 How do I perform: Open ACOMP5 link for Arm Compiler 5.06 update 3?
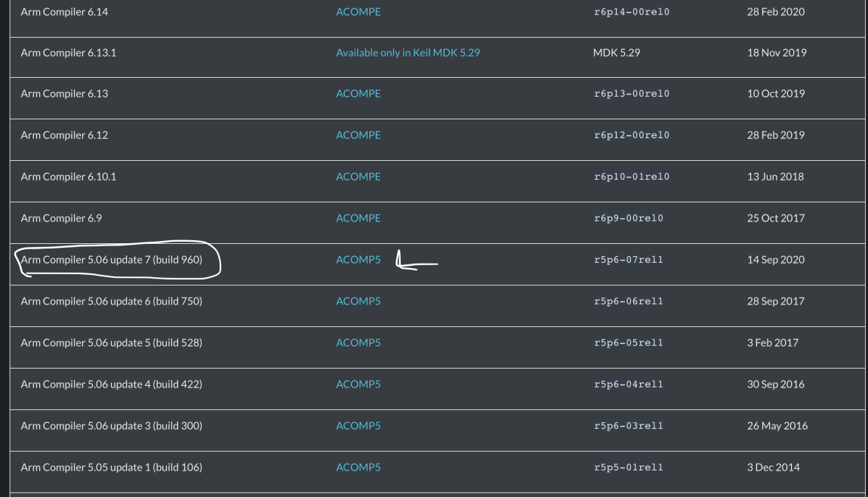[x=358, y=425]
